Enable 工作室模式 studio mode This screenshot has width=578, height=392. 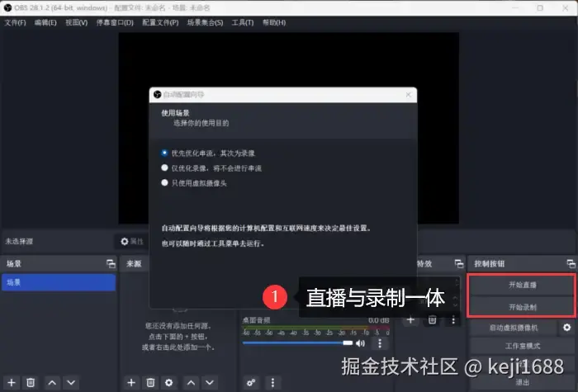click(522, 346)
